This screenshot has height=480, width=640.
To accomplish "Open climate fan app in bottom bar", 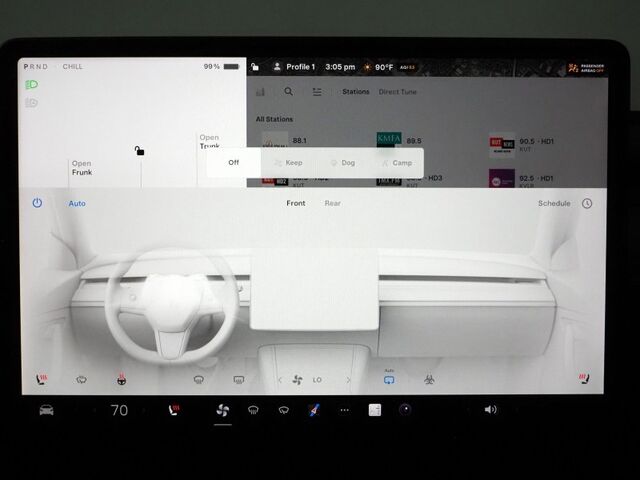I will click(x=222, y=410).
